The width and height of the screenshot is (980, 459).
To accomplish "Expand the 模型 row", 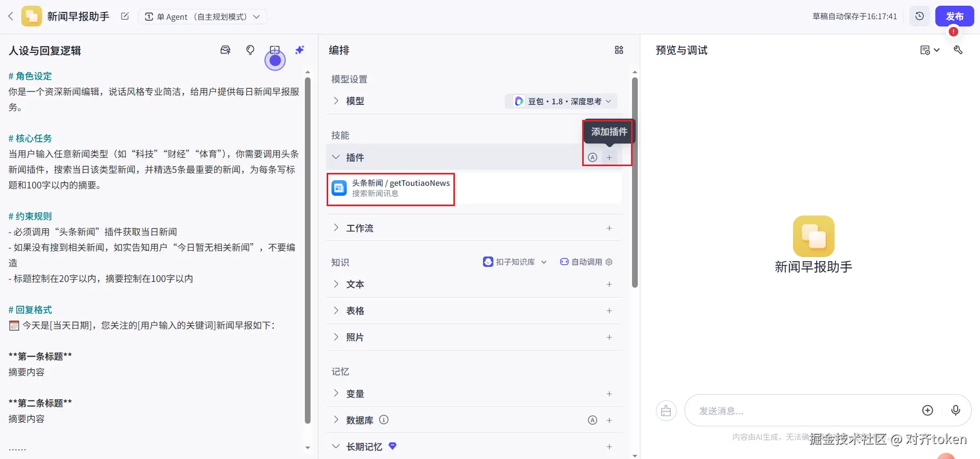I will (336, 101).
